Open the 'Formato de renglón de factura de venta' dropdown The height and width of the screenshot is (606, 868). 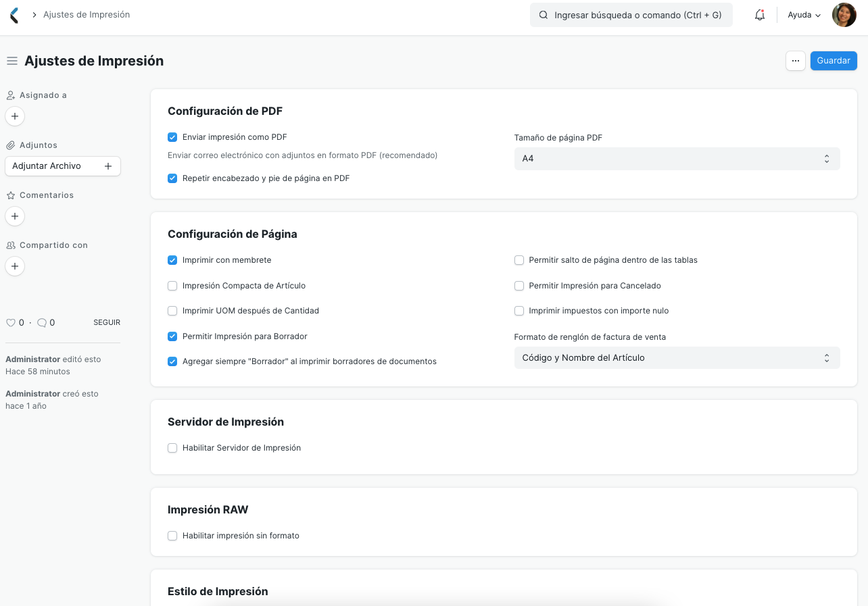click(x=677, y=357)
